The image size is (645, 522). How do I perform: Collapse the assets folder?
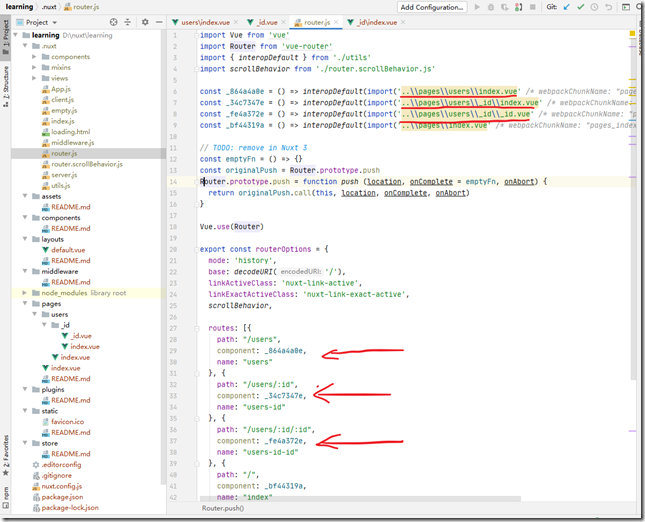click(x=25, y=196)
